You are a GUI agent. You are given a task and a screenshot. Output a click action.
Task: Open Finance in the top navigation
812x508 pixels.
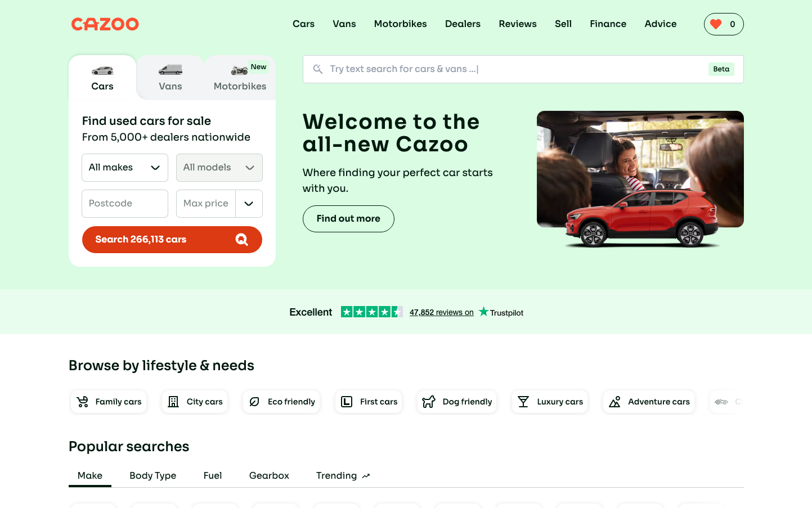tap(608, 24)
